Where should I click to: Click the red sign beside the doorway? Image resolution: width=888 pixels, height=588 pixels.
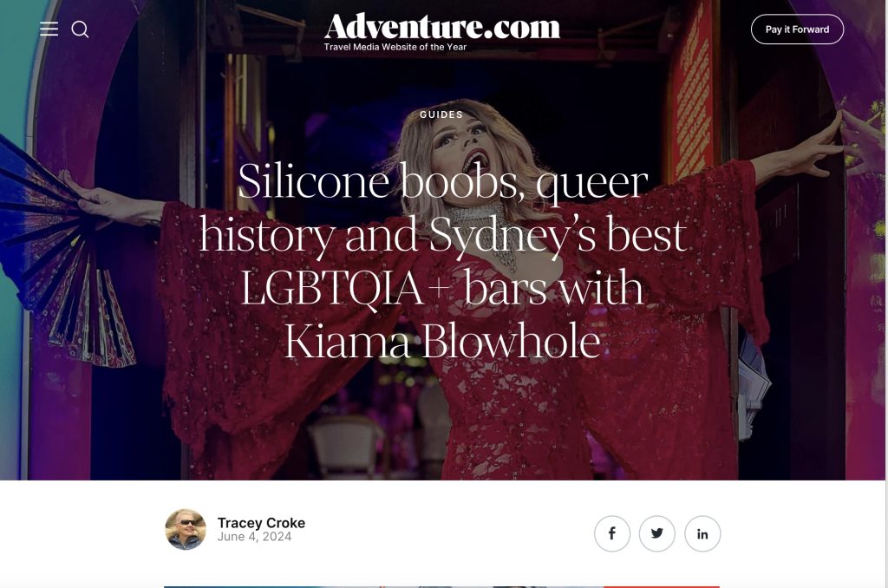[692, 91]
